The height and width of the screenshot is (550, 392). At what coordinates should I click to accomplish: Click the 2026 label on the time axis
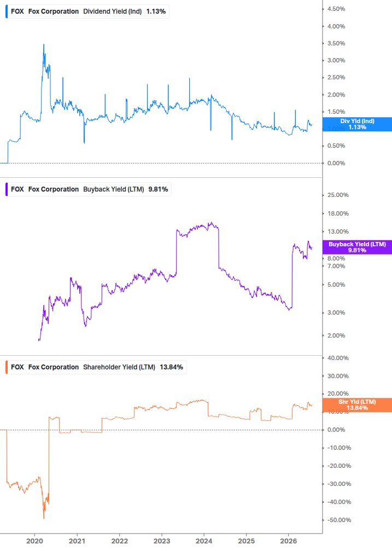tap(288, 541)
